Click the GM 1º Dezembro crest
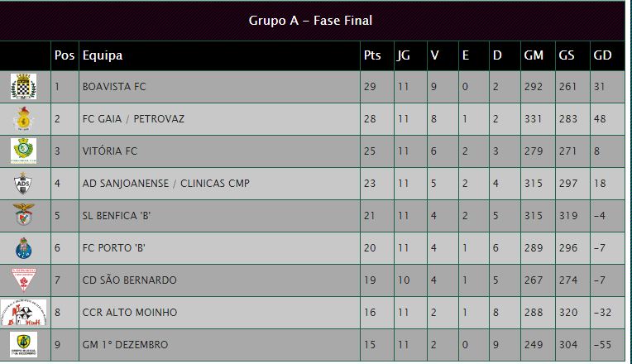 pos(23,345)
